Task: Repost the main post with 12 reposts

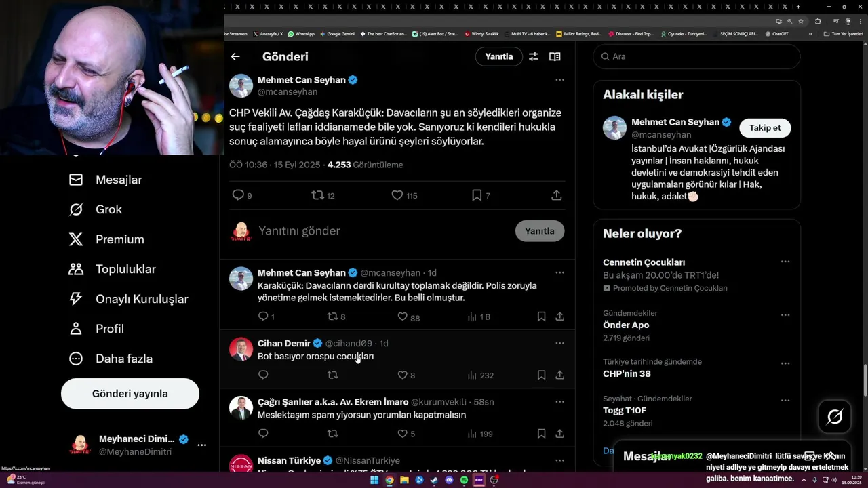Action: point(317,195)
